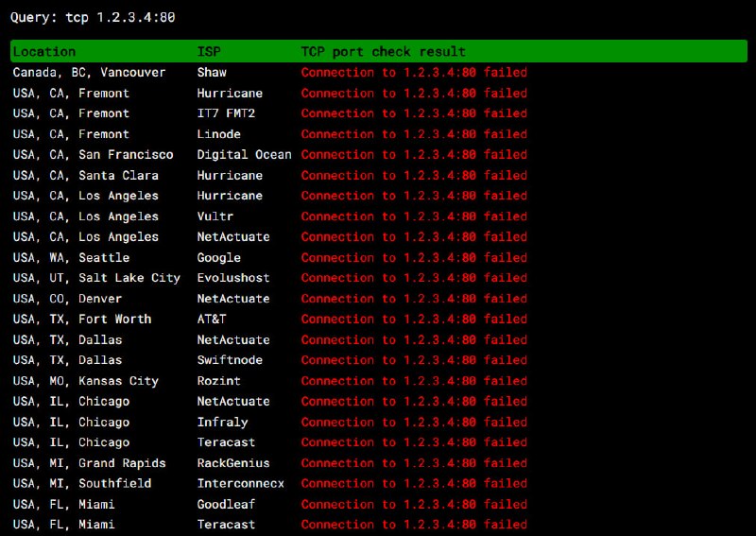This screenshot has height=536, width=756.
Task: Click the Location column header
Action: 43,52
